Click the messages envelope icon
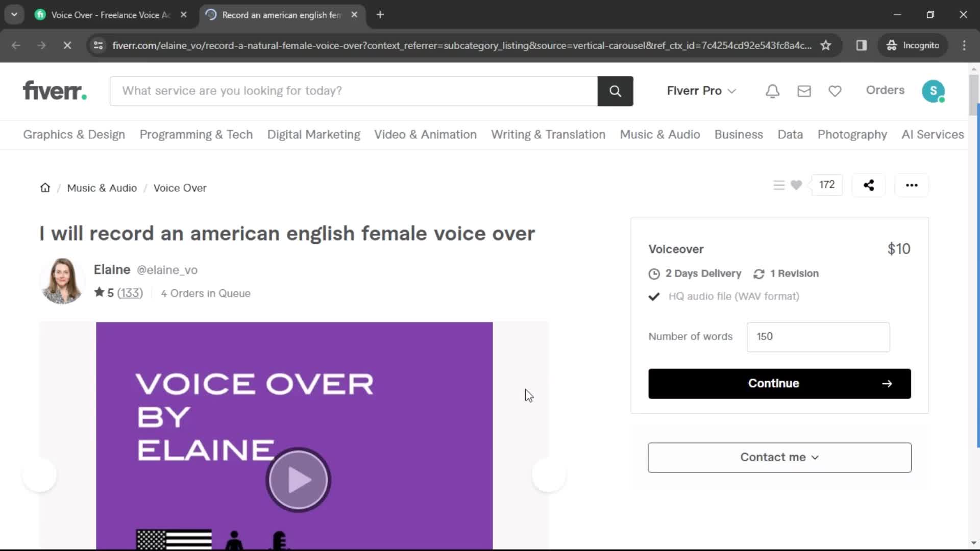Viewport: 980px width, 551px height. tap(804, 91)
